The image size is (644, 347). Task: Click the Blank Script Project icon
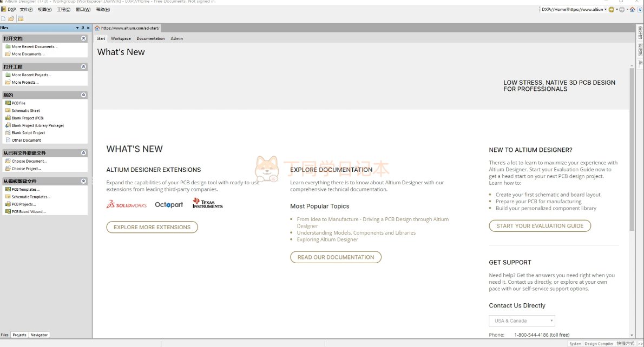point(8,132)
